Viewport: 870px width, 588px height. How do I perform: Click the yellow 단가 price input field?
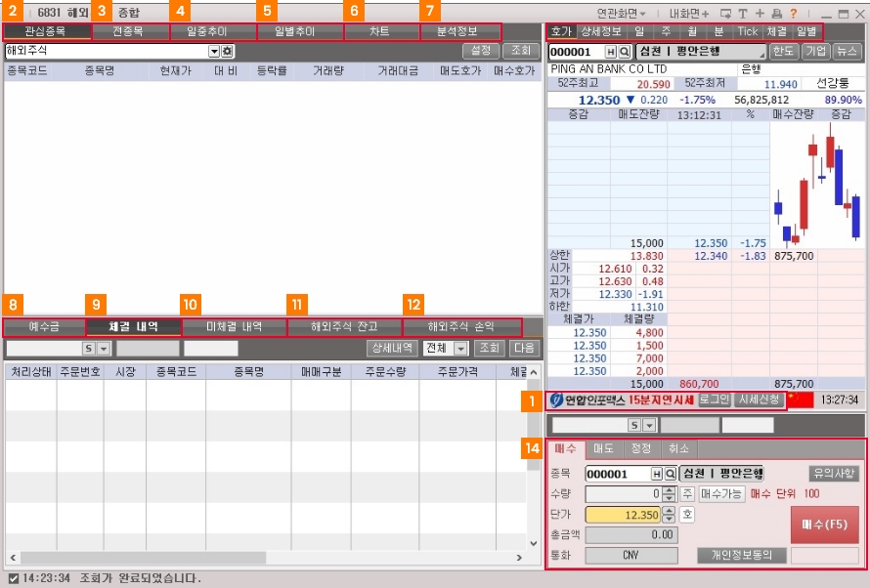click(x=623, y=515)
